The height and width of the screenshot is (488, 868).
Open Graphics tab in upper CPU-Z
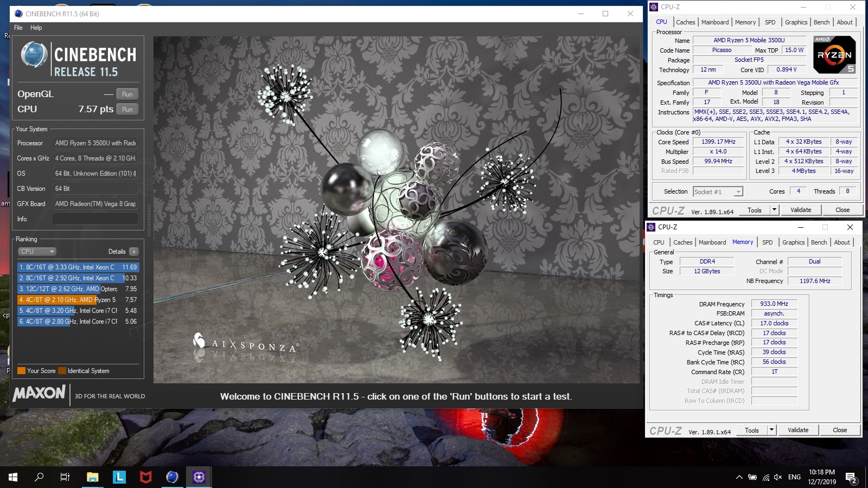click(x=796, y=22)
